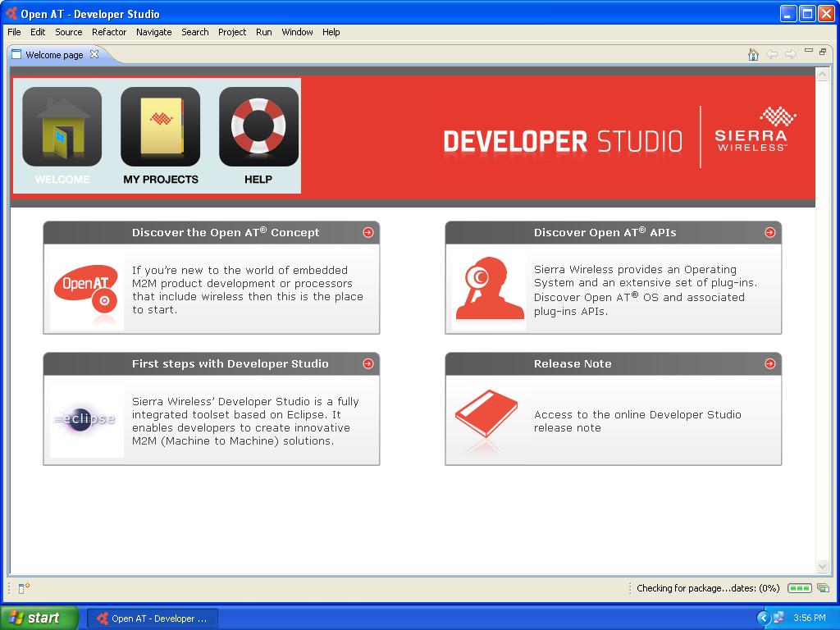This screenshot has width=840, height=630.
Task: Open the Source menu
Action: [69, 32]
